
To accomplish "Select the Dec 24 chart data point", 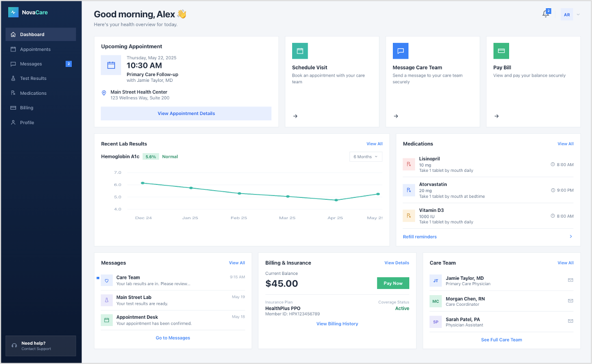I will point(143,183).
